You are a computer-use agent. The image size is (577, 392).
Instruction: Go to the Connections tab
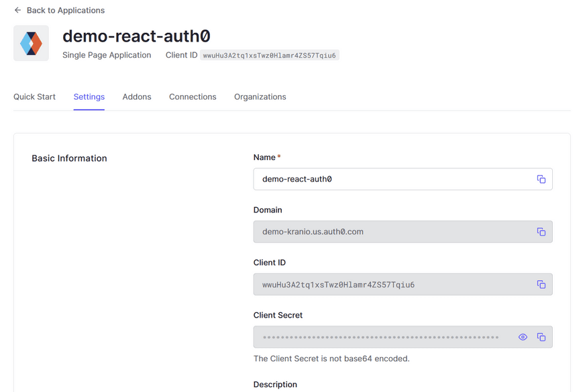(193, 97)
